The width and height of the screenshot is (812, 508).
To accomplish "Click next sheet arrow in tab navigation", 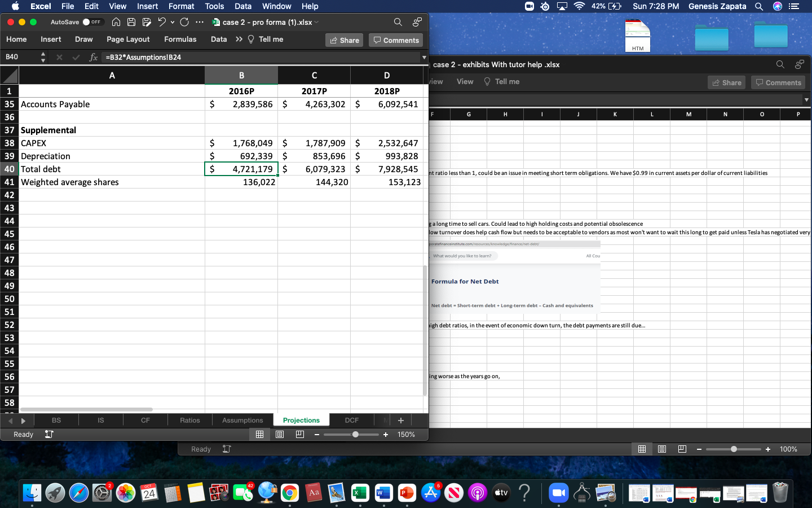I will click(23, 421).
